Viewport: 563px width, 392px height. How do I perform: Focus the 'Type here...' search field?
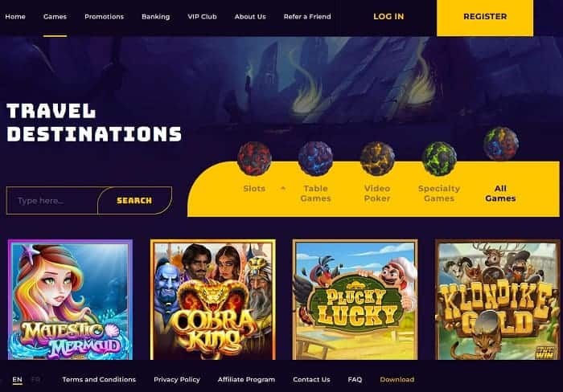52,201
